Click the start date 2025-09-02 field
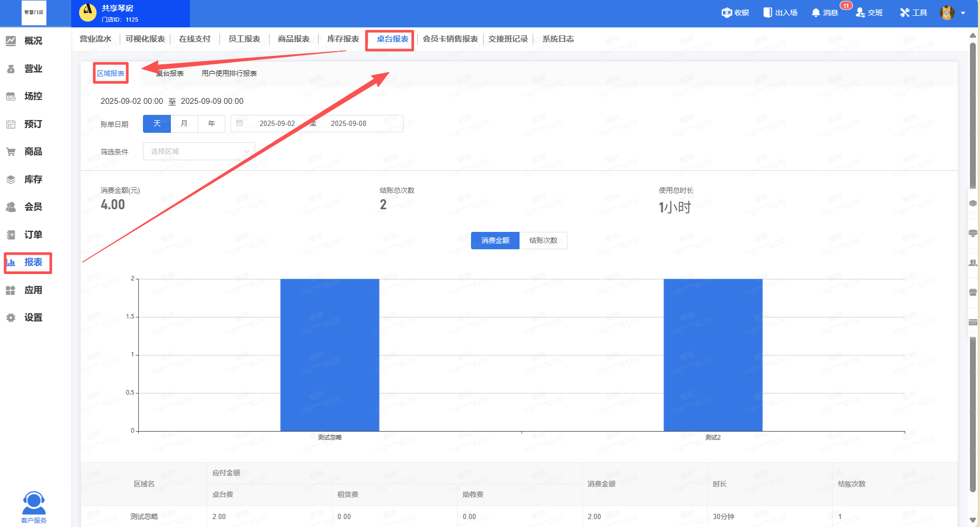This screenshot has width=980, height=527. [277, 123]
